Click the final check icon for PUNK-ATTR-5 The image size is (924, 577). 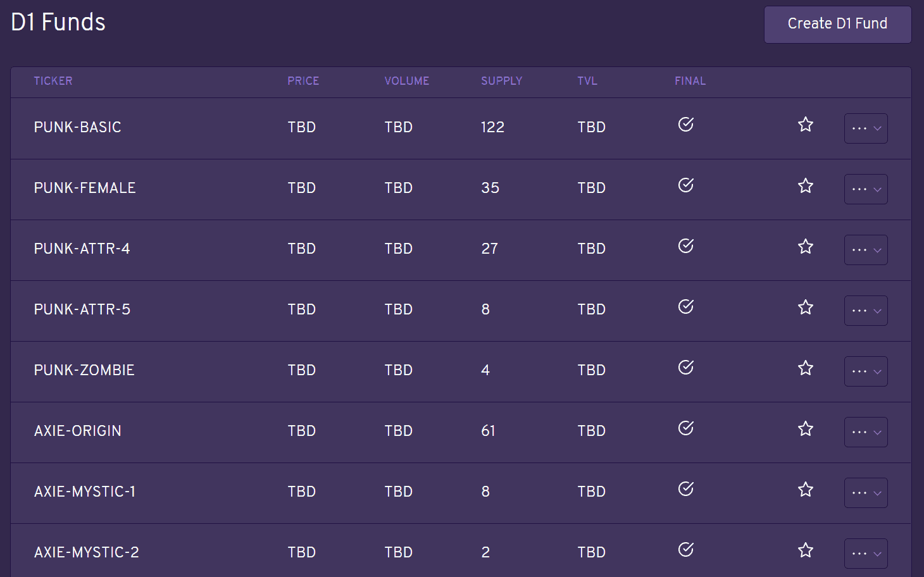click(x=686, y=306)
